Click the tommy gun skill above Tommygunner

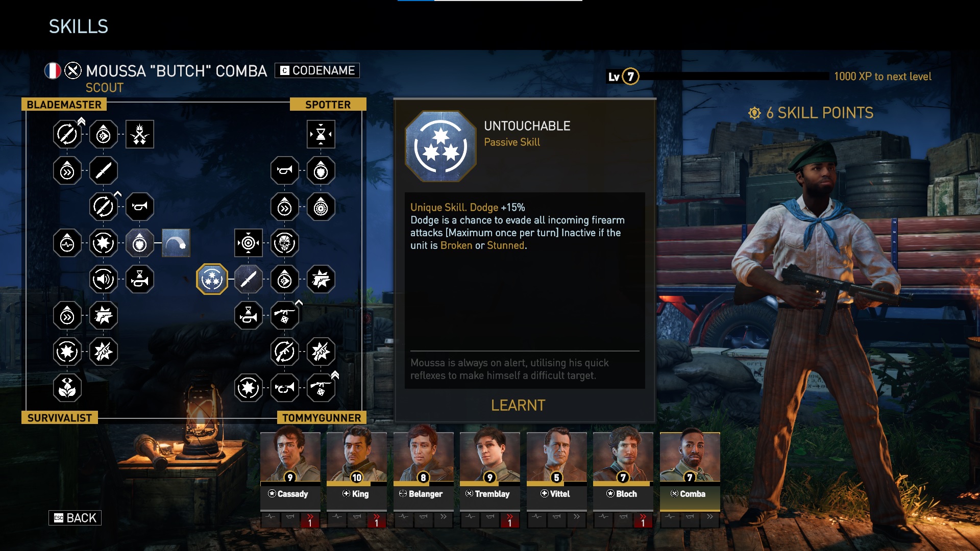tap(321, 388)
